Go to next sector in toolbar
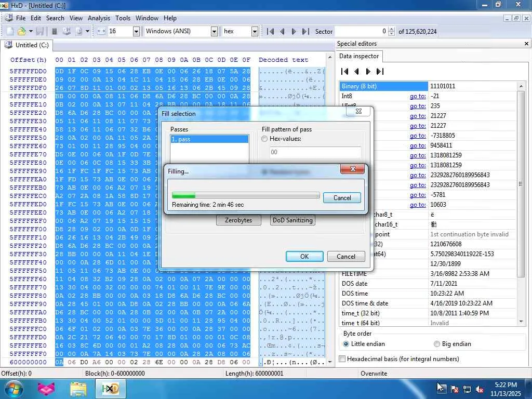This screenshot has height=399, width=532. (294, 32)
